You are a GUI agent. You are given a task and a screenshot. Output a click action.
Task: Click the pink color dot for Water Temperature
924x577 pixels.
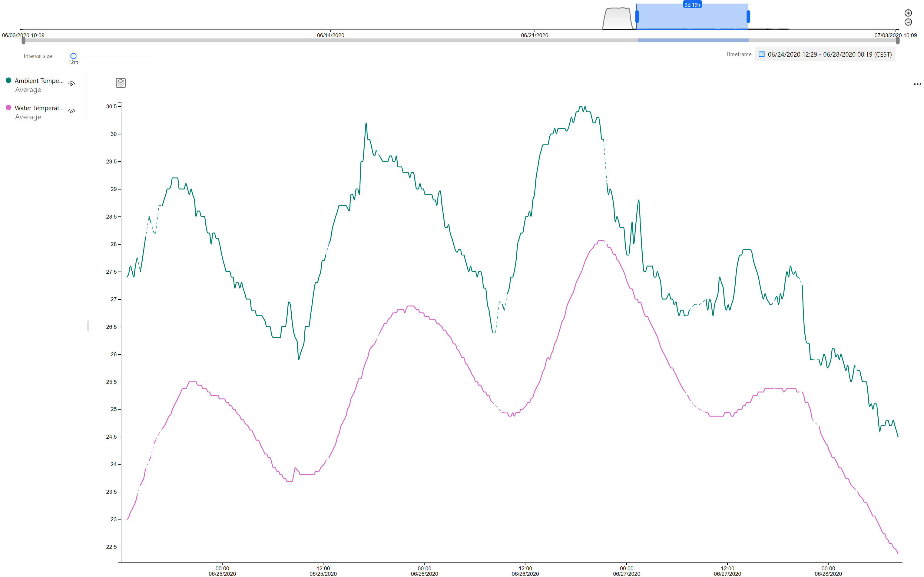(x=8, y=108)
